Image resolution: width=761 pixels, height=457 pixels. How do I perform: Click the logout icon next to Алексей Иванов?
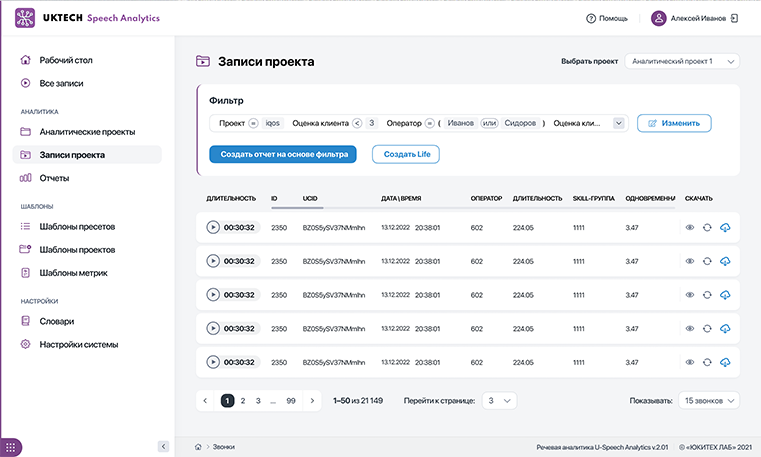click(735, 18)
